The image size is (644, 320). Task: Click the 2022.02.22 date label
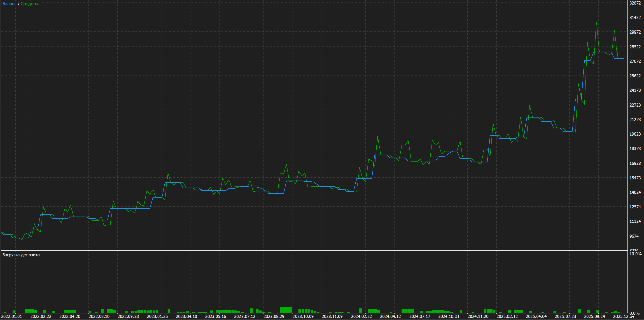click(41, 317)
